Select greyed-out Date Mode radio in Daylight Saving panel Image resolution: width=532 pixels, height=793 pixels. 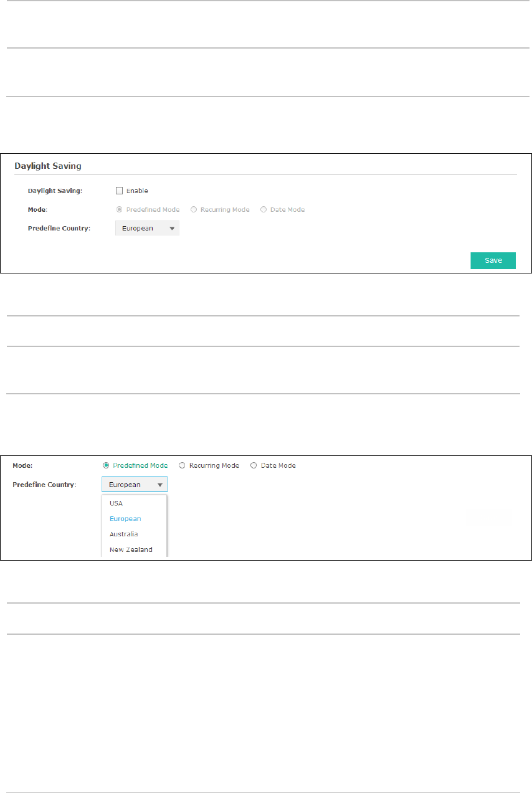[x=264, y=210]
